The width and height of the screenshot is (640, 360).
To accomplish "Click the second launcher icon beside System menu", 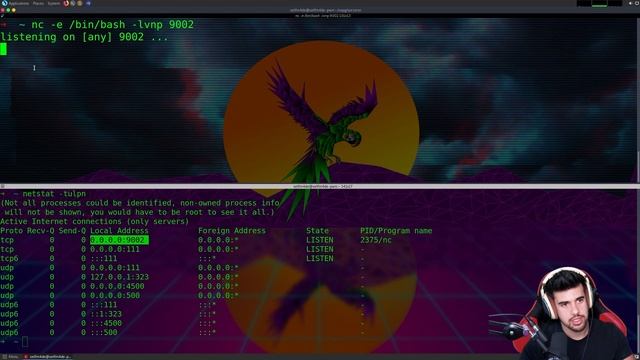I will click(73, 3).
